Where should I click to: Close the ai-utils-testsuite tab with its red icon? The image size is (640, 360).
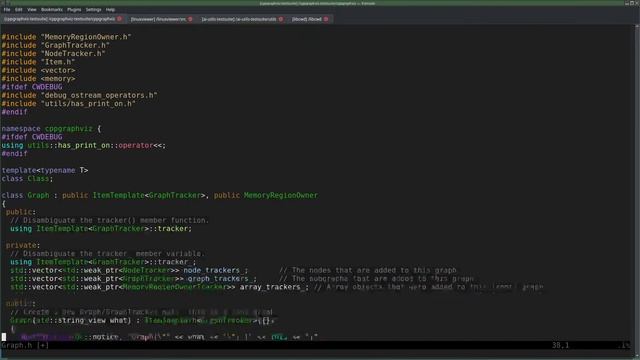tap(281, 19)
